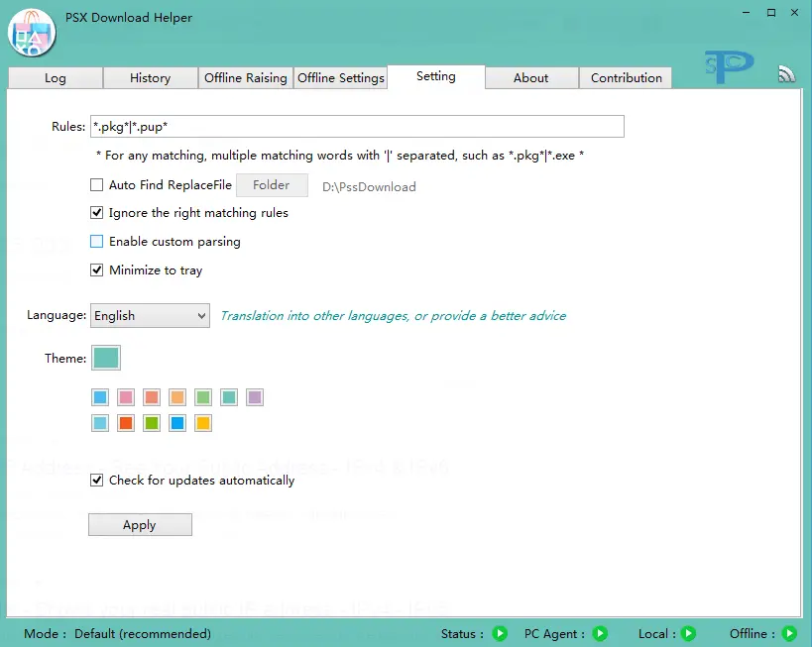Switch to the Offline Settings tab
Image resolution: width=812 pixels, height=647 pixels.
(340, 77)
